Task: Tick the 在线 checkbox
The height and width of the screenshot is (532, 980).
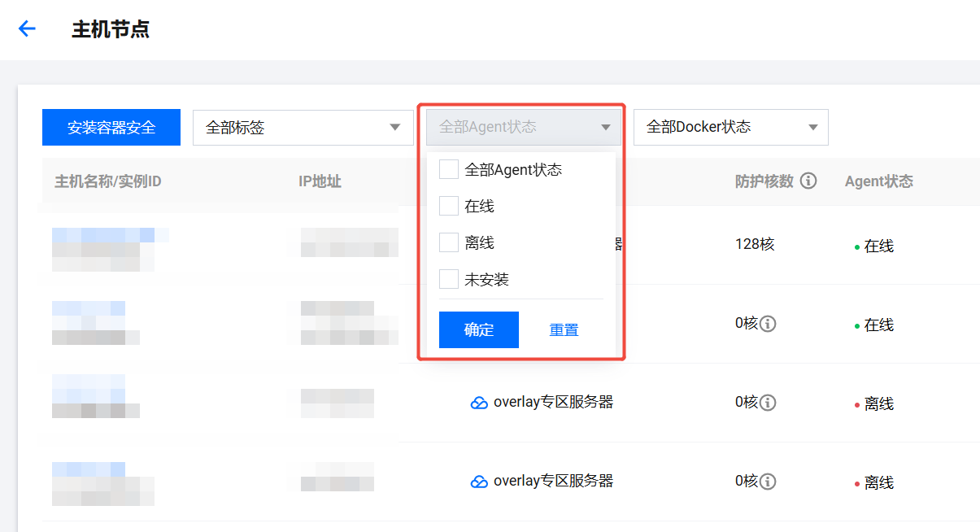Action: pyautogui.click(x=449, y=206)
